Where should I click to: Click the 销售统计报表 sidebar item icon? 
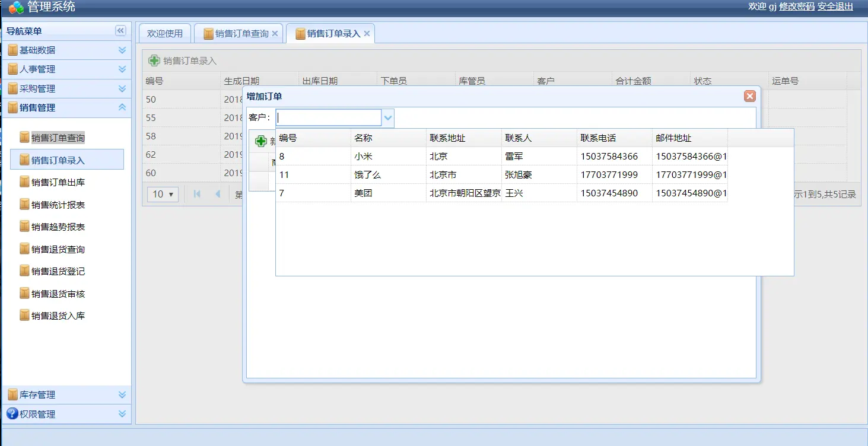pos(24,205)
